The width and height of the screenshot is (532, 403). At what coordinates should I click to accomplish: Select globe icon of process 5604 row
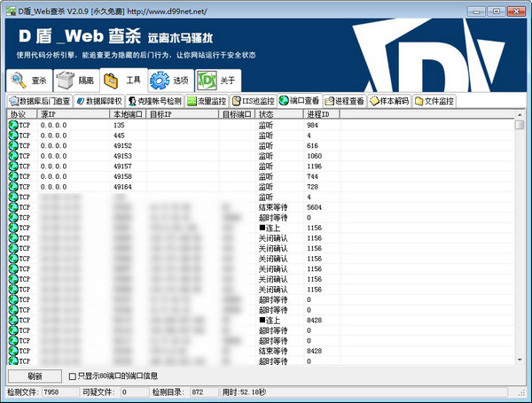pyautogui.click(x=13, y=207)
